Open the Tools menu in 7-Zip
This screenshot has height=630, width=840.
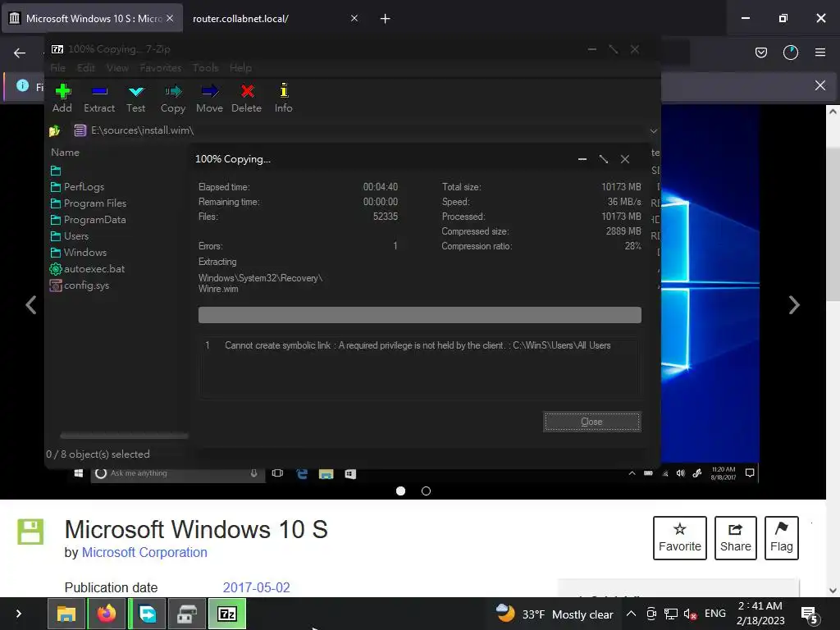(206, 68)
